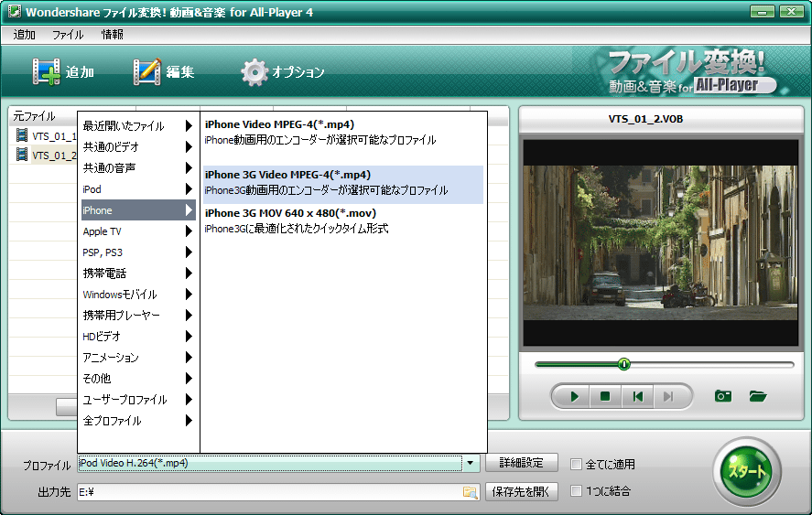
Task: Expand 共通の音声 submenu
Action: tap(137, 168)
